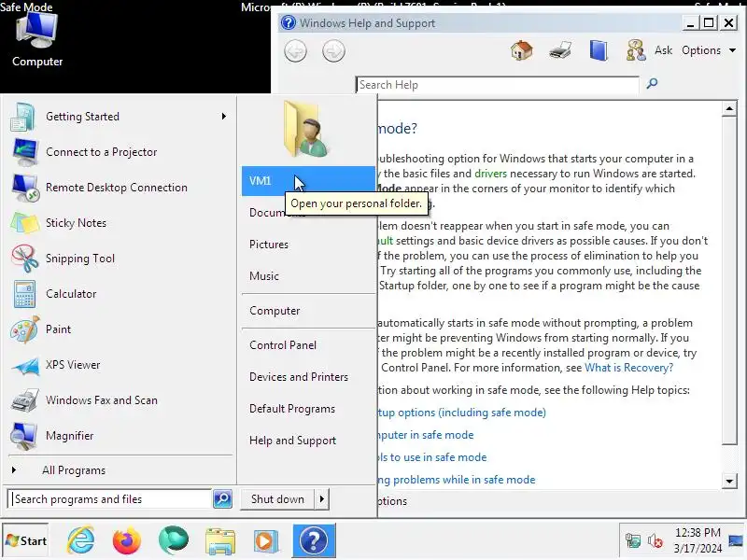Click the taskbar clock and date
Screen dimensions: 747x560
click(698, 540)
